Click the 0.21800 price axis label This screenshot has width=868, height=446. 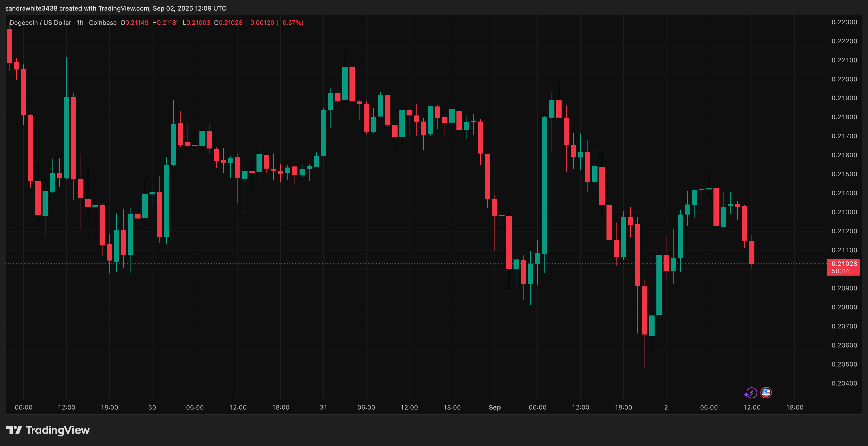coord(844,117)
